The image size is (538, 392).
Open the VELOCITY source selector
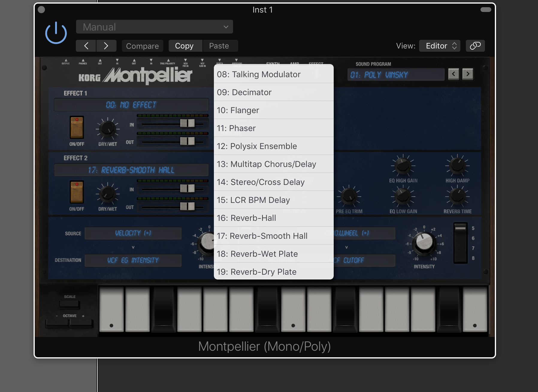(133, 233)
